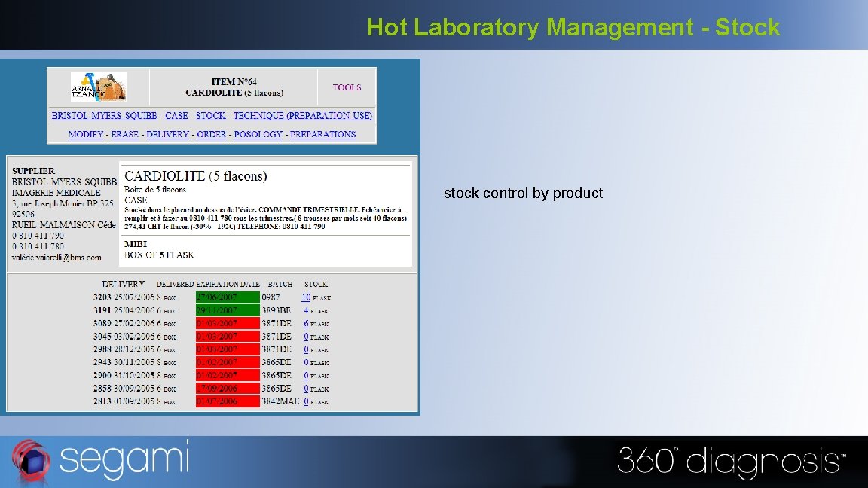Click the ITEM N°64 header title
Viewport: 868px width, 488px height.
(x=234, y=82)
